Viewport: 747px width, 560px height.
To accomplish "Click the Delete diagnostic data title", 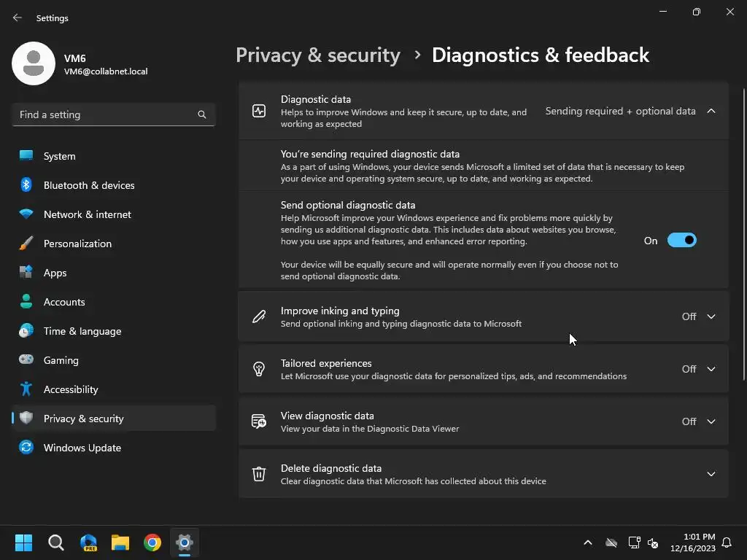I will (x=331, y=468).
